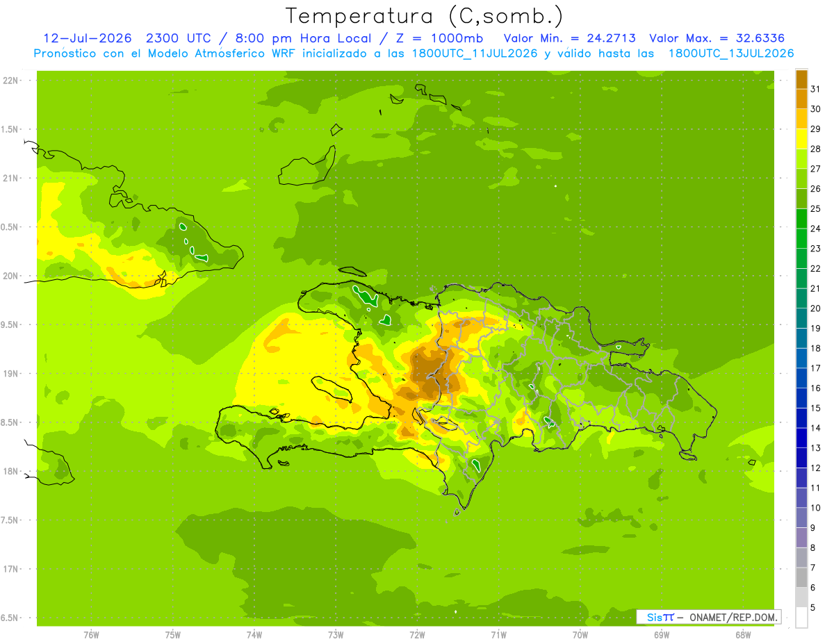Click the "1800UTC_11JUL2026" initialization time
The image size is (834, 644).
coord(475,53)
